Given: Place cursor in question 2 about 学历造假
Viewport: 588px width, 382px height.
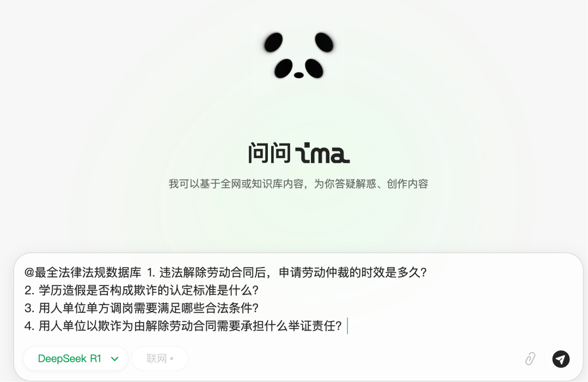Looking at the screenshot, I should pos(142,290).
